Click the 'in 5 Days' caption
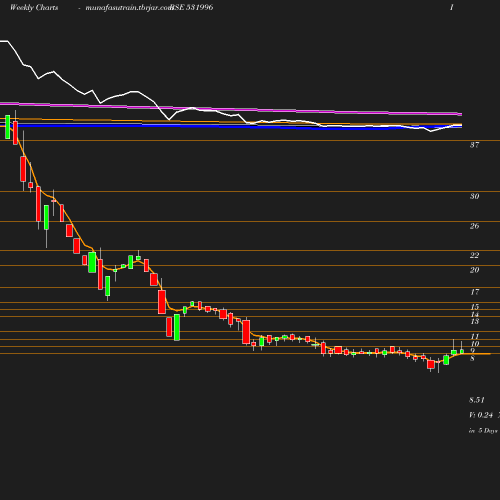This screenshot has width=500, height=500. pyautogui.click(x=483, y=430)
